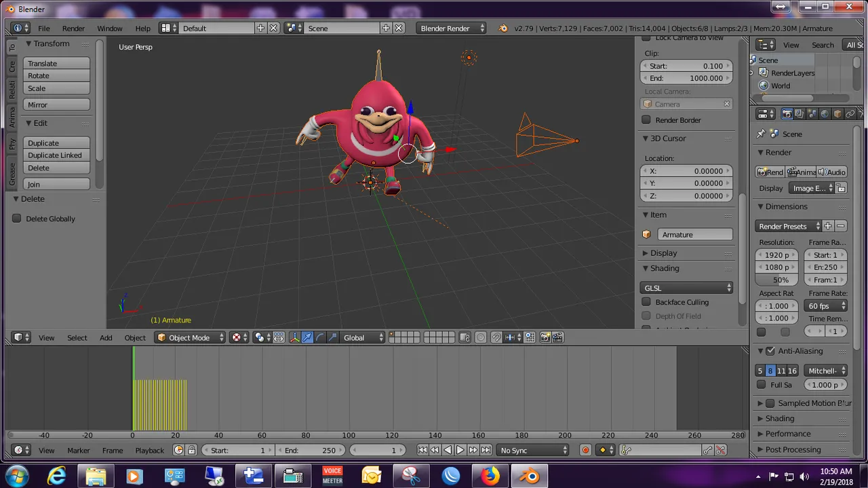The height and width of the screenshot is (488, 868).
Task: Open the timeline Marker menu
Action: pyautogui.click(x=78, y=450)
